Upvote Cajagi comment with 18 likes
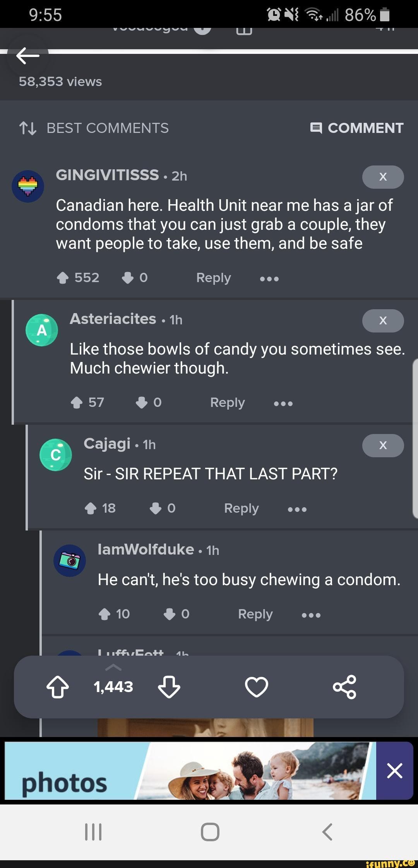This screenshot has height=868, width=418. click(x=91, y=508)
